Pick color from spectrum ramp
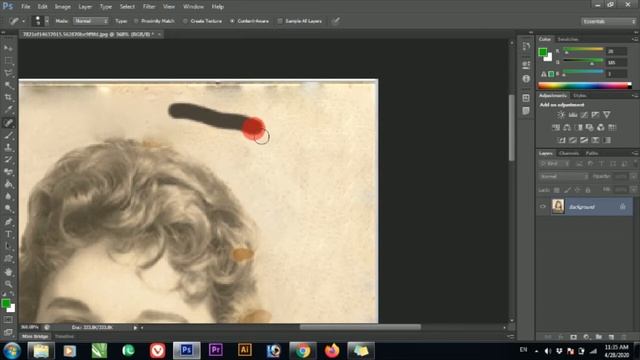 click(x=585, y=85)
